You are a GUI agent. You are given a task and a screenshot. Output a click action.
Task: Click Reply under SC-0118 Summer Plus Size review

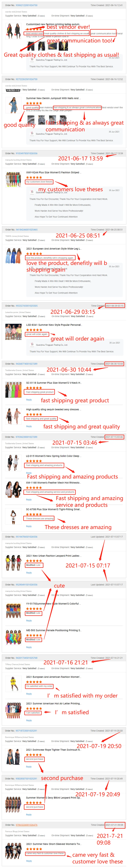click(x=29, y=400)
